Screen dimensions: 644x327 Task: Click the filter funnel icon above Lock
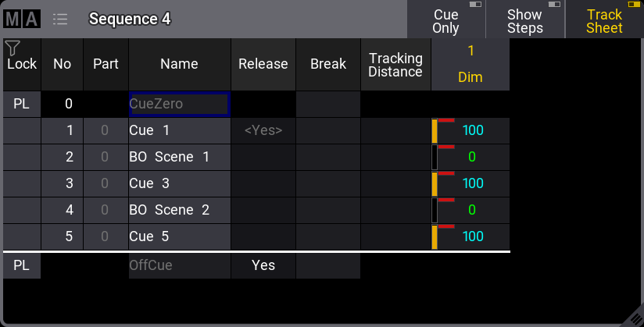(x=12, y=48)
